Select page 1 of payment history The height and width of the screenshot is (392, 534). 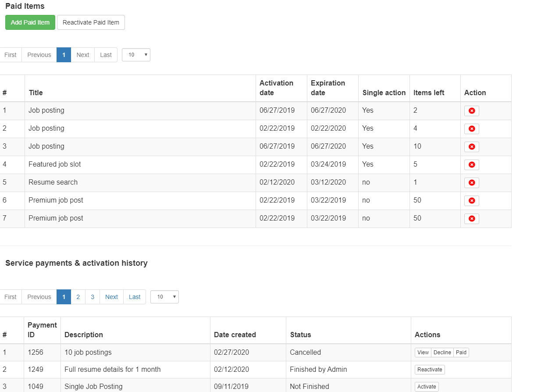[64, 297]
